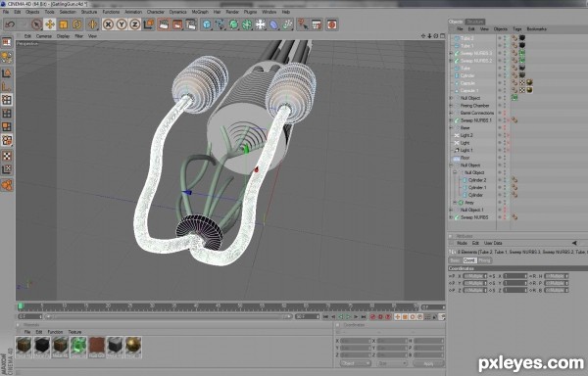Expand the Sweep NURBS 3 object
This screenshot has height=376, width=588.
[451, 53]
